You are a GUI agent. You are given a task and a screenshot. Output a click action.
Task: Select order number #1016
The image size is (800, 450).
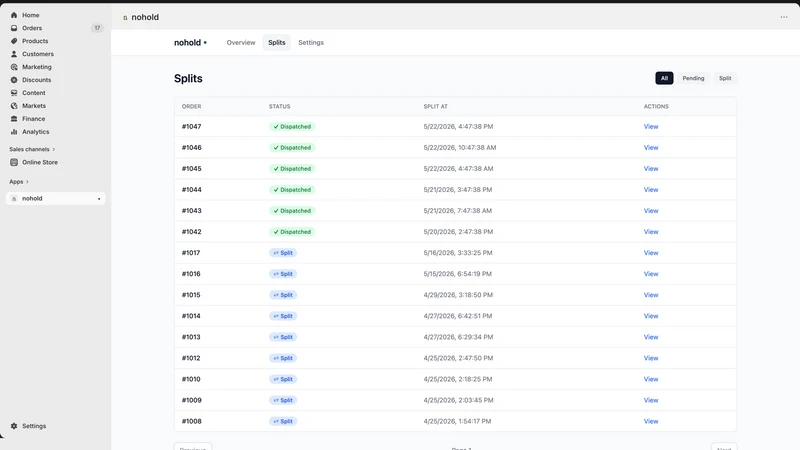(x=191, y=274)
